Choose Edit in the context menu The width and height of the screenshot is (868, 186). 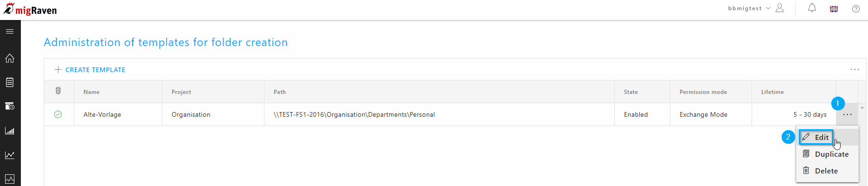coord(816,137)
